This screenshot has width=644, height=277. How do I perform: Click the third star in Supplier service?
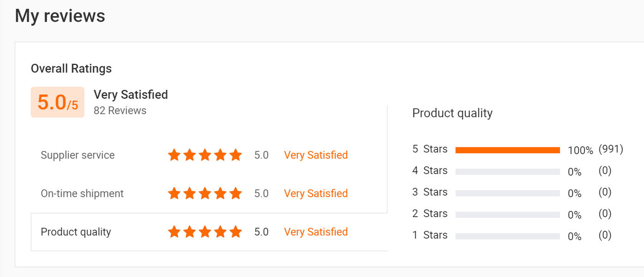(205, 155)
